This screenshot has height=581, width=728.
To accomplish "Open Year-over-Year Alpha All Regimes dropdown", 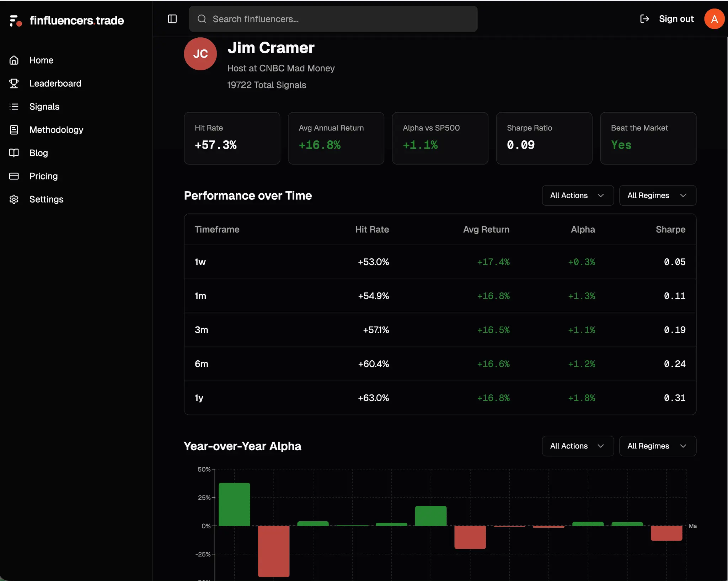I will (657, 446).
